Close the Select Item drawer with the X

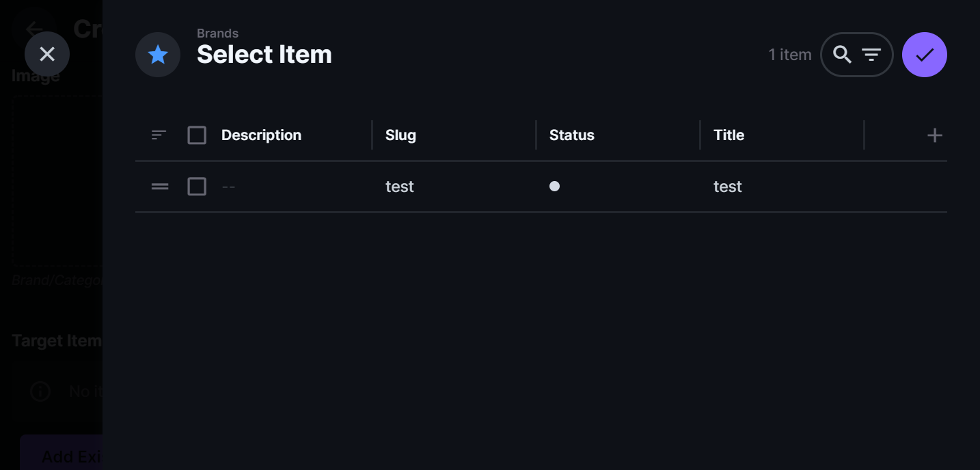(46, 53)
